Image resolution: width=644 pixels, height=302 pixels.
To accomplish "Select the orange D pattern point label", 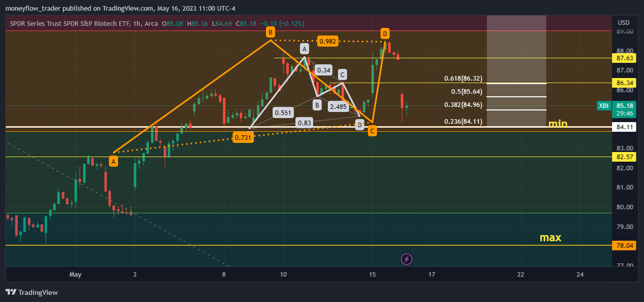I will (x=385, y=34).
